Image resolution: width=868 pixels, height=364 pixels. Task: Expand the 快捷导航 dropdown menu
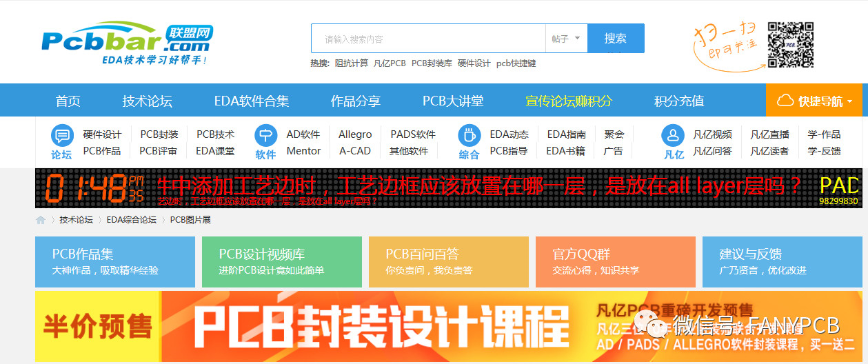tap(817, 101)
